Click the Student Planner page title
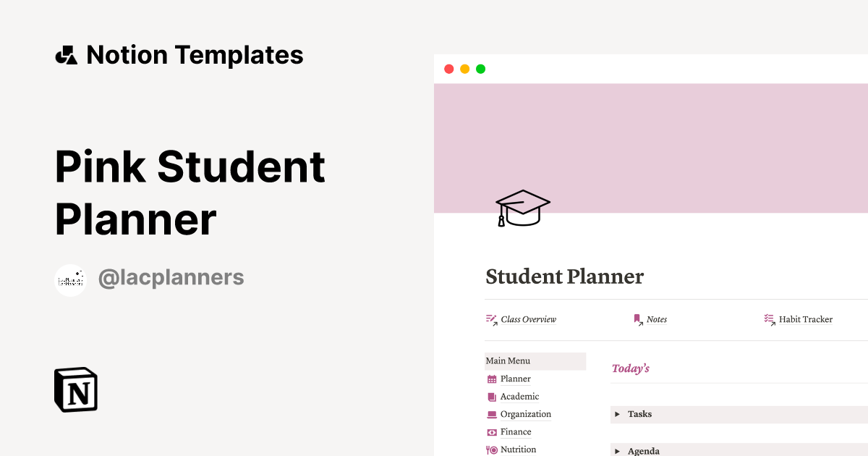The image size is (868, 456). 564,276
